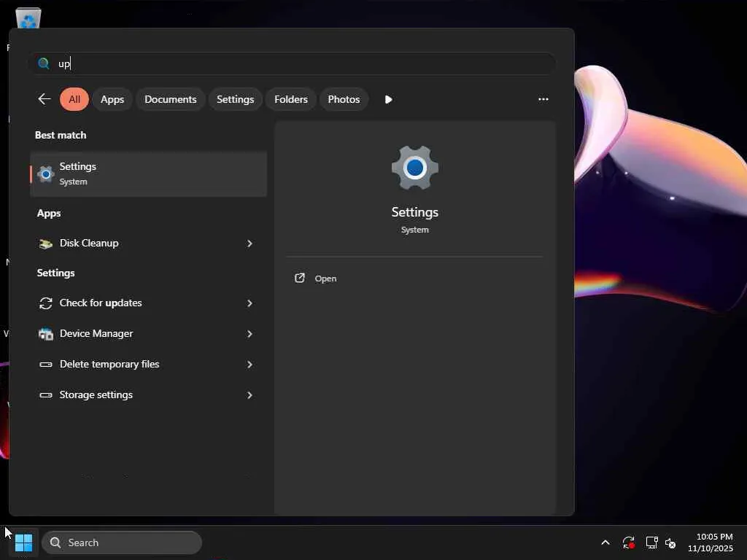Switch to the Apps filter
Screen dimensions: 747x560
(112, 99)
